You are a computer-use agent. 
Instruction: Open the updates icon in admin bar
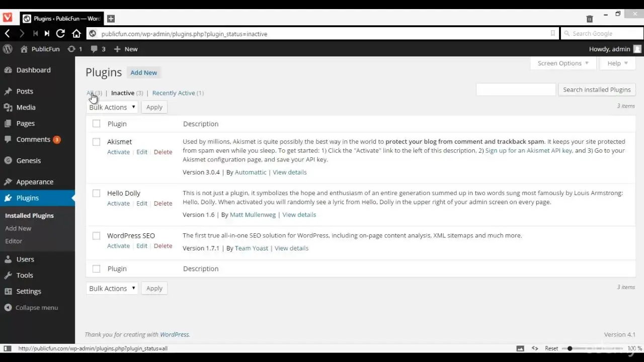(74, 49)
